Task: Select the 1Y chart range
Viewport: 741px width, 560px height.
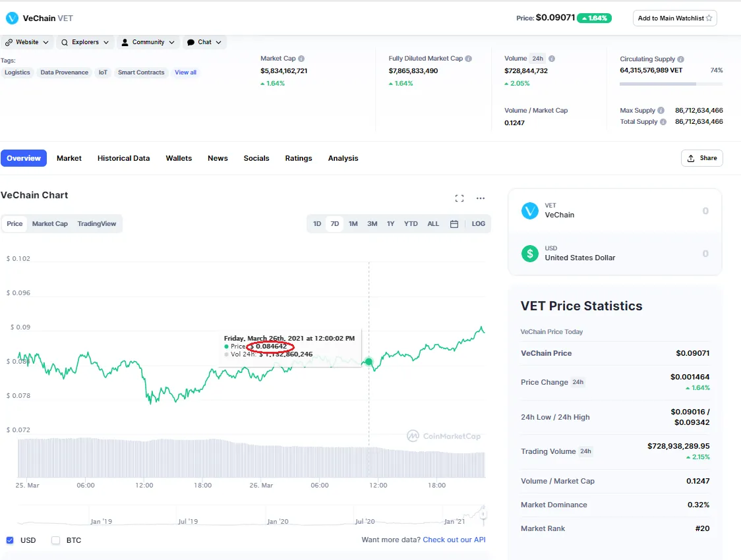Action: pyautogui.click(x=390, y=224)
